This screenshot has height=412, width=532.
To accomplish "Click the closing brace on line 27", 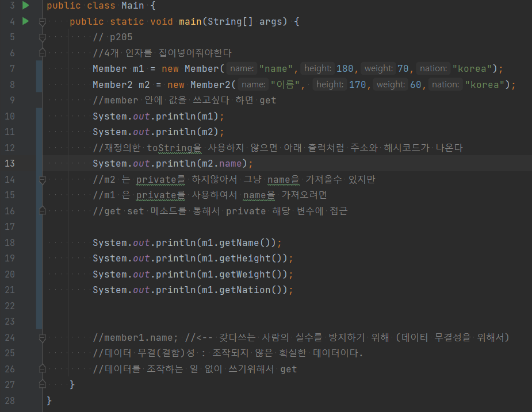I will 72,384.
